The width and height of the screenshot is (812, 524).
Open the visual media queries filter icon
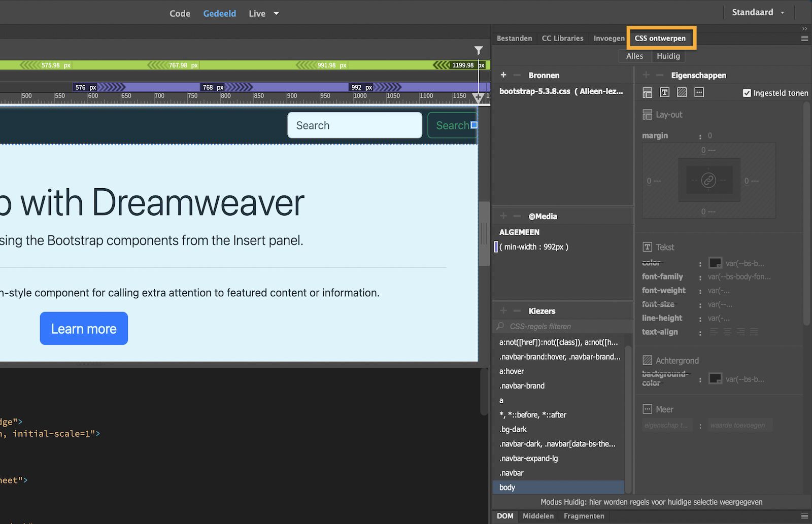479,51
